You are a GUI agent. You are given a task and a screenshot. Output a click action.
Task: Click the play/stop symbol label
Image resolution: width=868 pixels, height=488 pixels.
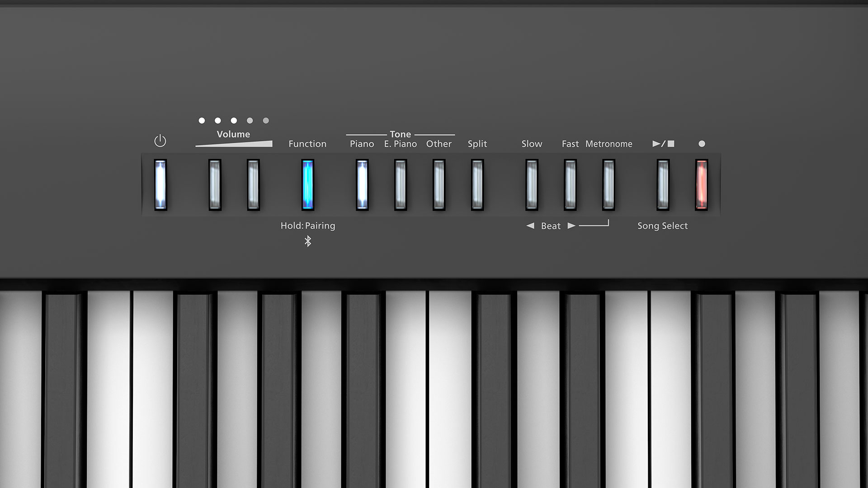[x=663, y=144]
